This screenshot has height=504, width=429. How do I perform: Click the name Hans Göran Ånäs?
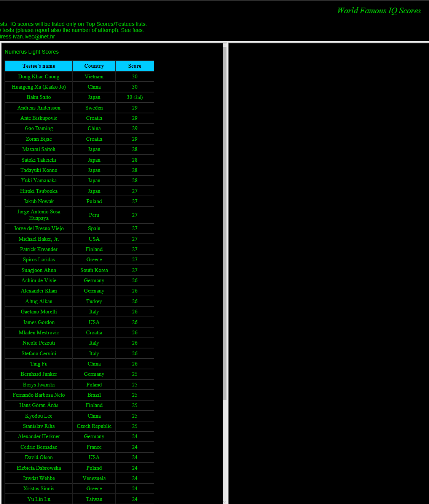tap(39, 405)
